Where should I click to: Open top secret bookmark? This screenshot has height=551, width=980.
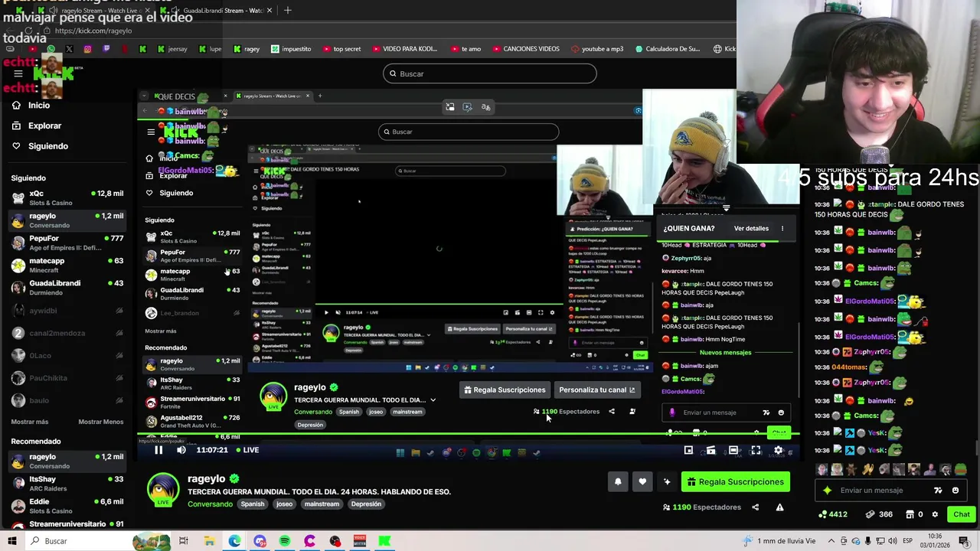coord(341,49)
